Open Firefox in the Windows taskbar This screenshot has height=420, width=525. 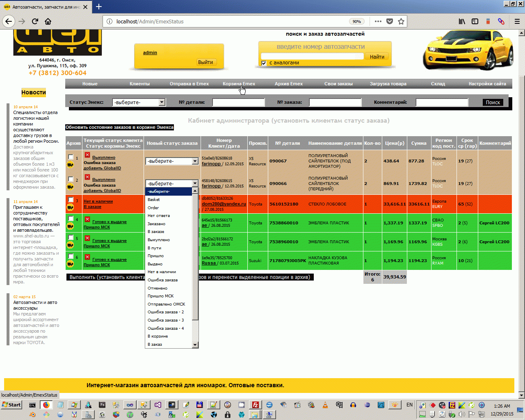coord(46,405)
